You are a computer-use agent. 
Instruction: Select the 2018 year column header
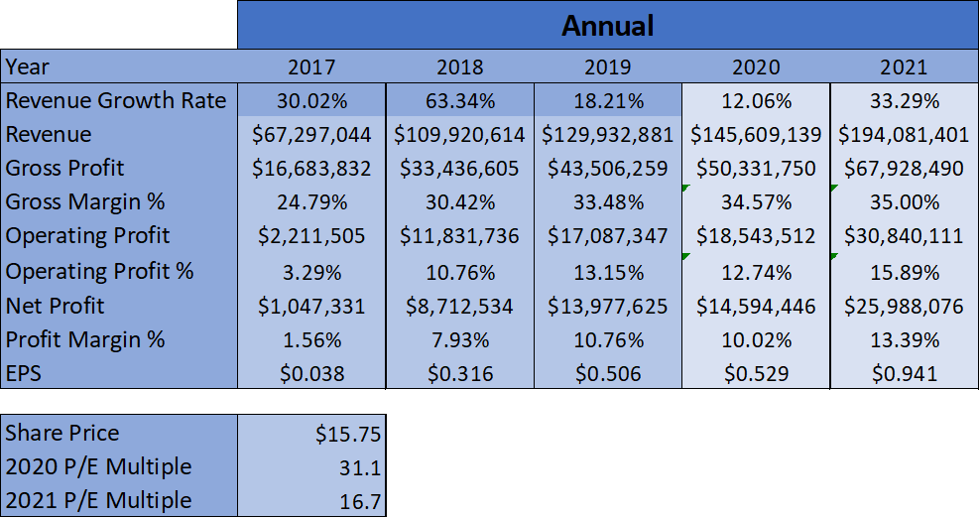(x=460, y=66)
